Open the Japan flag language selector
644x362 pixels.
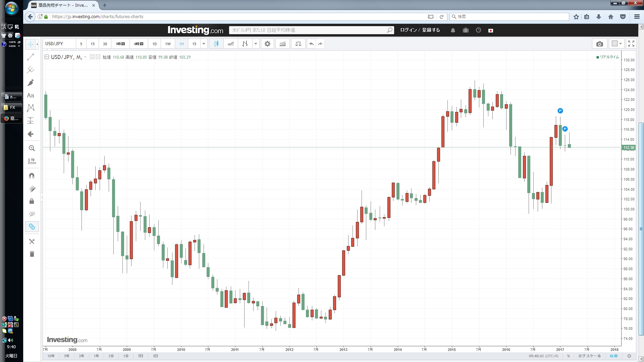pos(491,31)
